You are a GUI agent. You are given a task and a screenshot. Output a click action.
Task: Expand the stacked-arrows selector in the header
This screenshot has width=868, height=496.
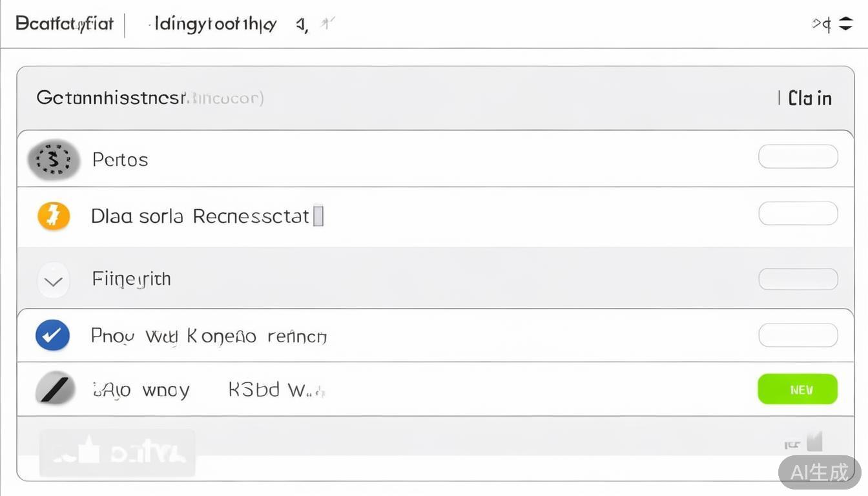(846, 24)
